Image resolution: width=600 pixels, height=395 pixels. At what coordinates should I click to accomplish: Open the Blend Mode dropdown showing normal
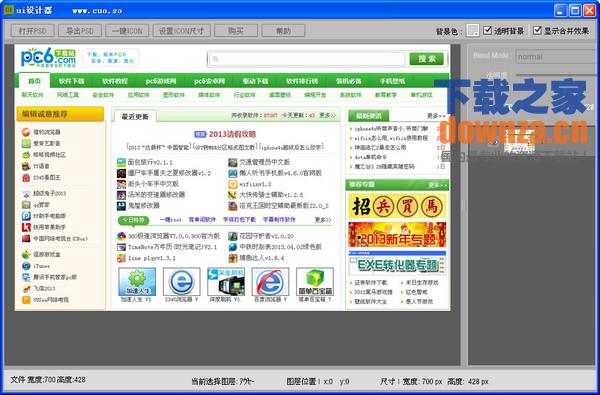pos(557,57)
